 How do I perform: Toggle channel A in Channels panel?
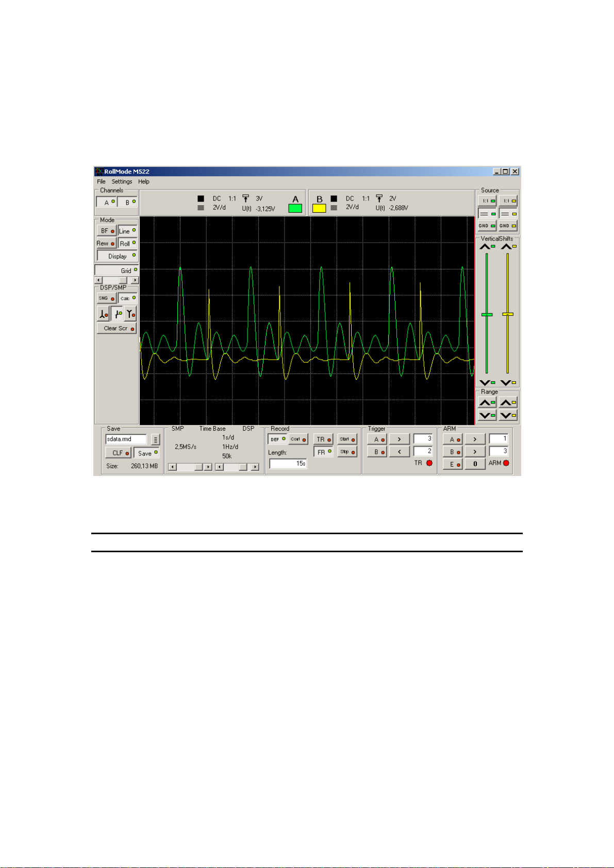pos(107,202)
